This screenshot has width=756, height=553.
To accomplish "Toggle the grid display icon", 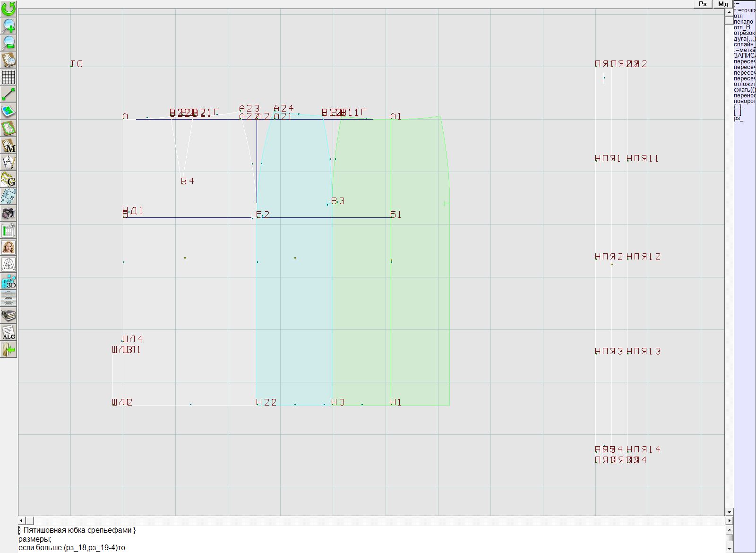I will pyautogui.click(x=9, y=77).
